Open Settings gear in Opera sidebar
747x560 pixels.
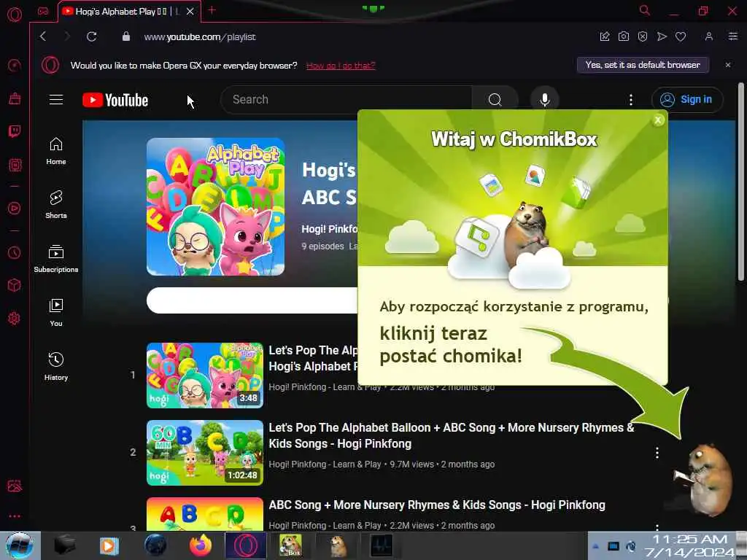point(15,318)
